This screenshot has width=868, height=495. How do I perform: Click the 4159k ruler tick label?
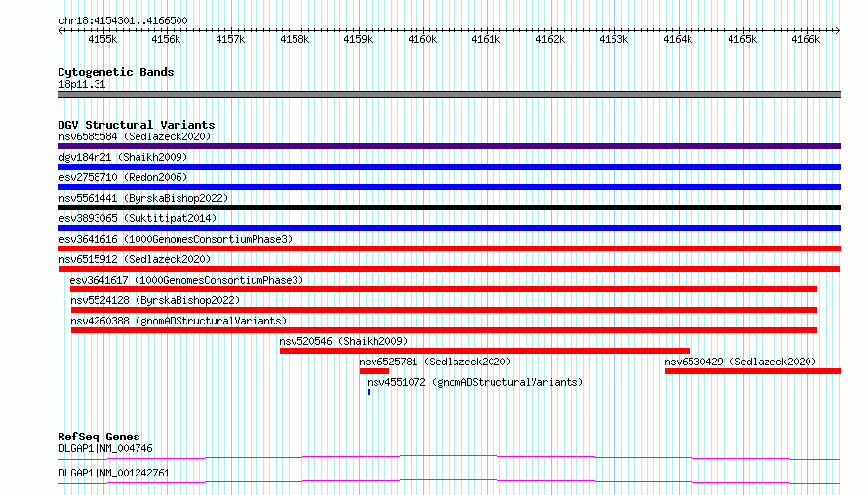coord(358,39)
